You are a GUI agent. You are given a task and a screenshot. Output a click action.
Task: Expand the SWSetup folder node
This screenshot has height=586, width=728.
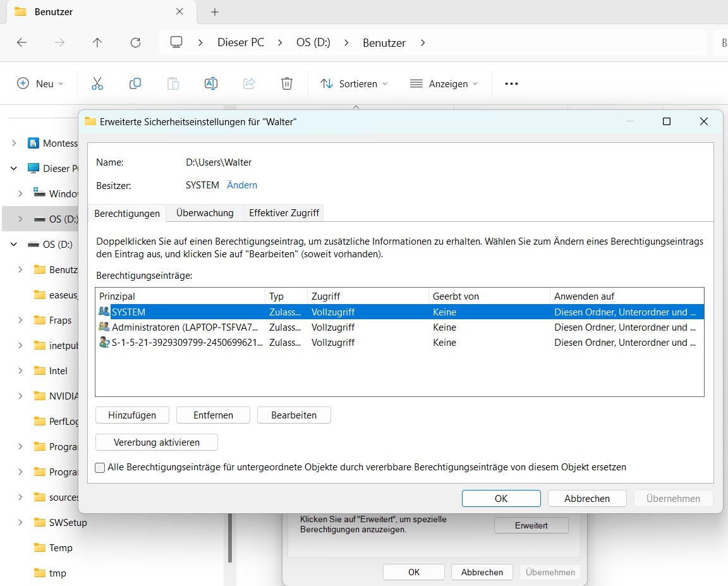[x=20, y=522]
